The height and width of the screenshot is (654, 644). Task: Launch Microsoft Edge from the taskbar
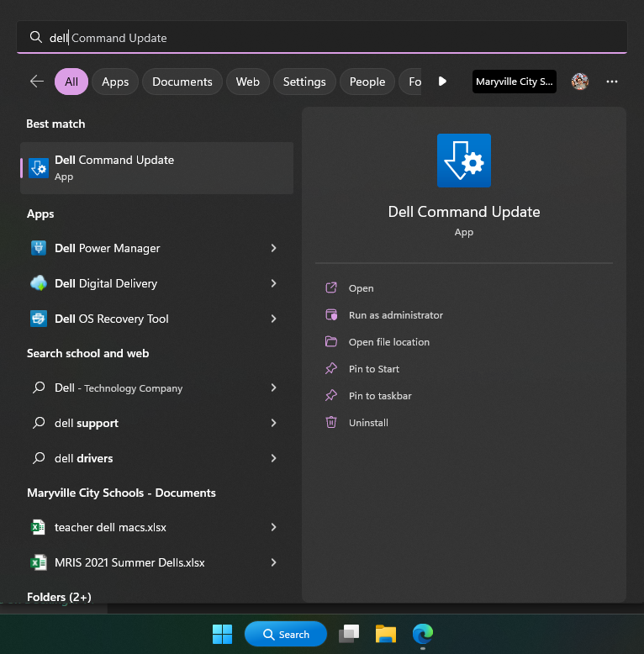[423, 634]
